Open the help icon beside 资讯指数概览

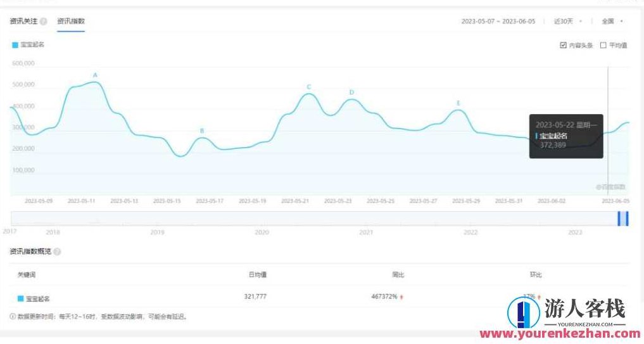point(57,252)
